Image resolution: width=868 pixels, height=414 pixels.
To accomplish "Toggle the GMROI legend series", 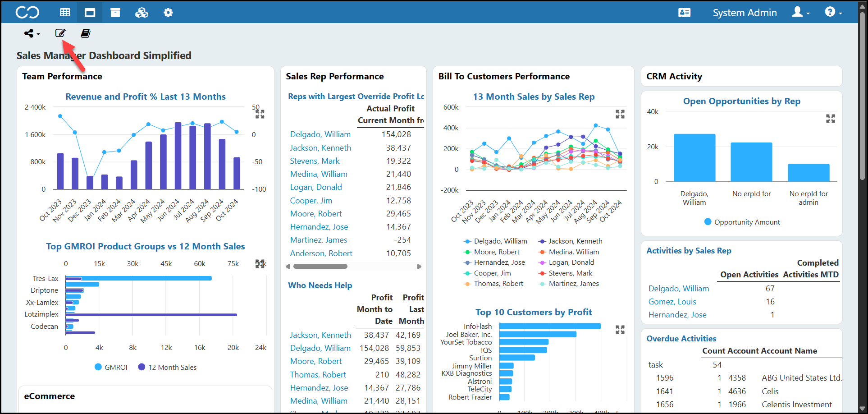I will coord(111,367).
